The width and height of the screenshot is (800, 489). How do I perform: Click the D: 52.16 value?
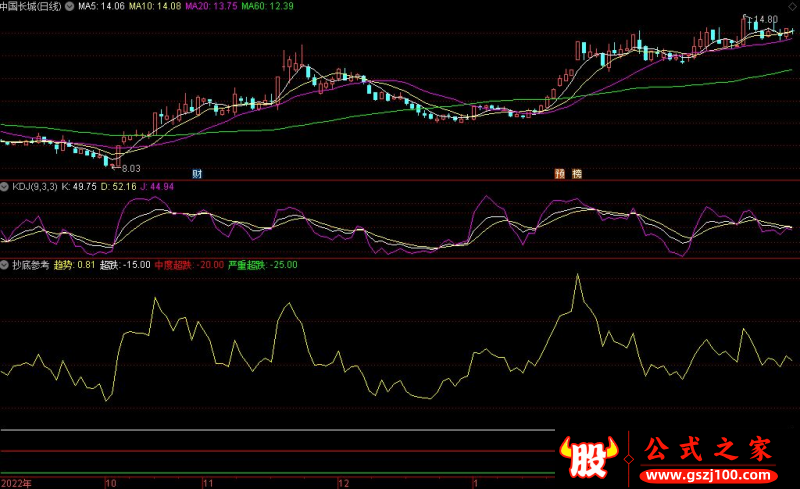tap(118, 187)
